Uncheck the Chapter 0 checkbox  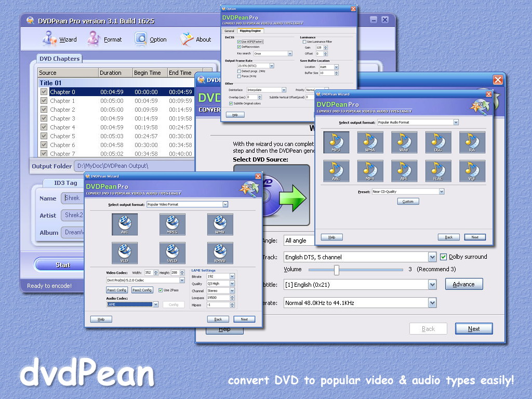pyautogui.click(x=44, y=92)
